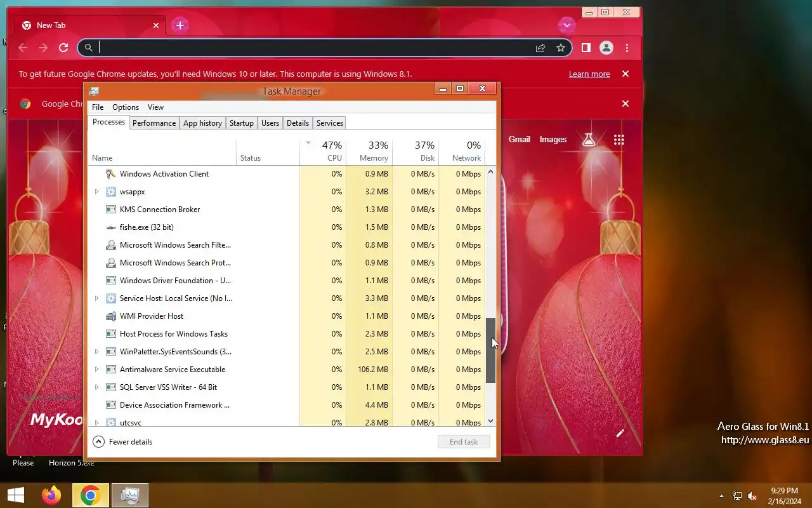Screen dimensions: 812x508
Task: Collapse Task Manager to fewer details
Action: pyautogui.click(x=123, y=442)
